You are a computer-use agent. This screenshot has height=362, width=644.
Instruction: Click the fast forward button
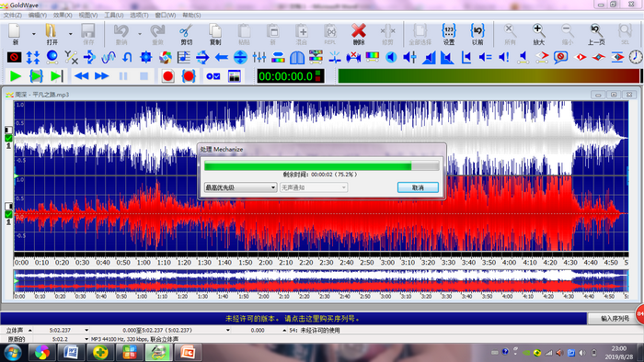101,76
